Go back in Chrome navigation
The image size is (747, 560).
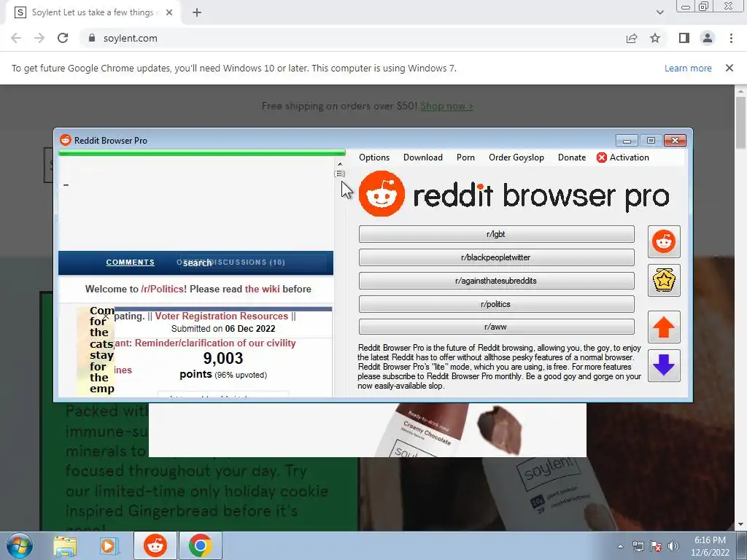coord(16,38)
